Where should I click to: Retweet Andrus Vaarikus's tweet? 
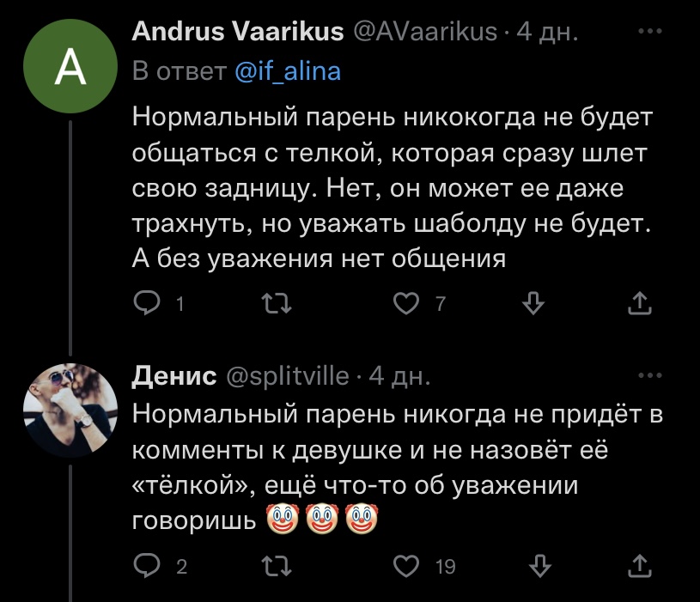pyautogui.click(x=273, y=301)
